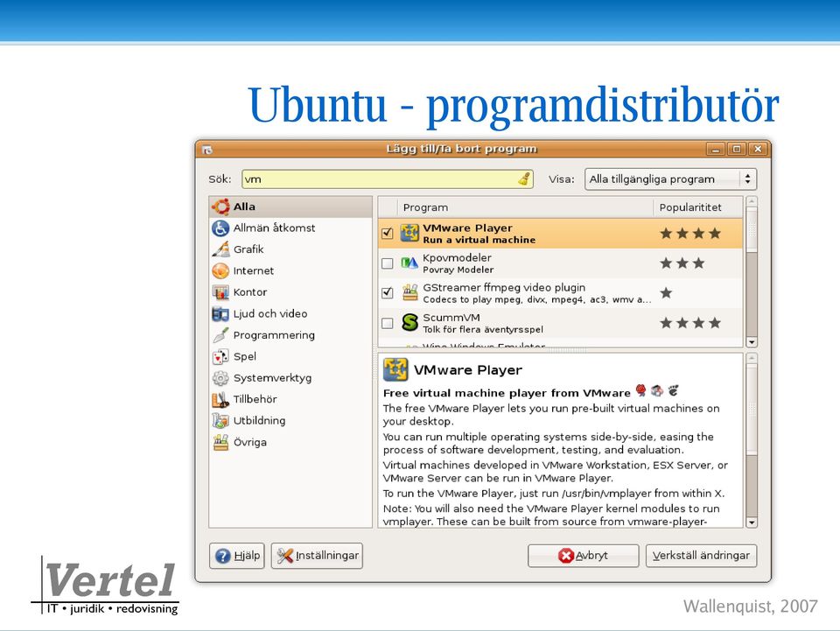Image resolution: width=840 pixels, height=631 pixels.
Task: Open the Visa filter dropdown
Action: (670, 179)
